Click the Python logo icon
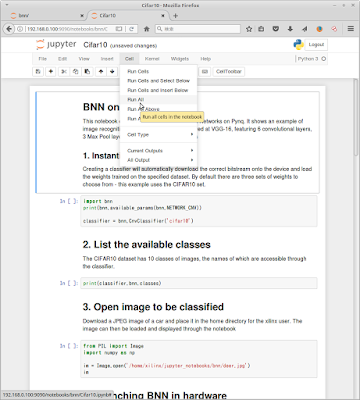Viewport: 360px width, 400px height. pyautogui.click(x=298, y=45)
